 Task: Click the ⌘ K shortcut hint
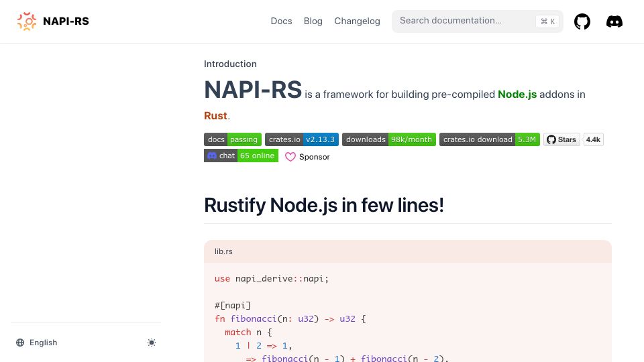click(x=547, y=21)
